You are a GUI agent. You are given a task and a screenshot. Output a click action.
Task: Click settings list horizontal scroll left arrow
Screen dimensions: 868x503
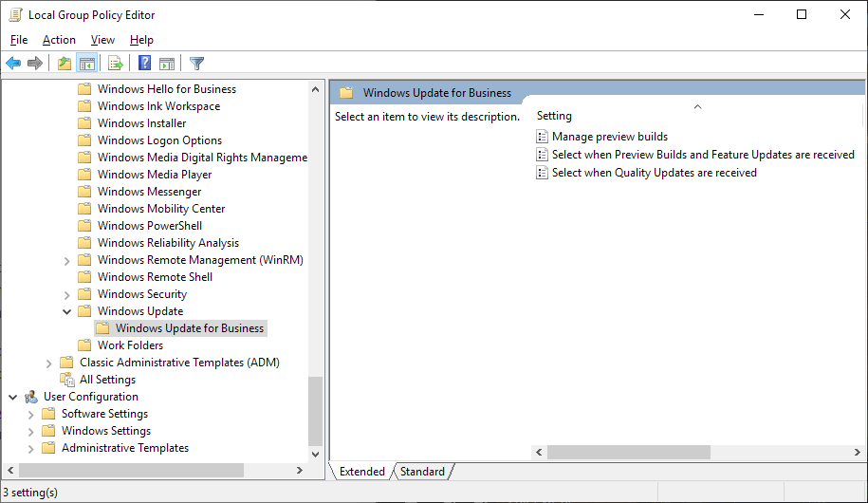coord(539,452)
